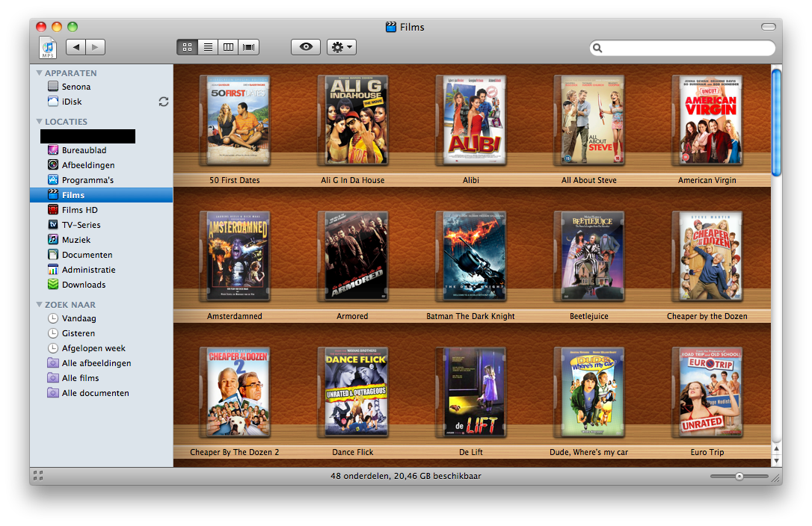Switch to icon view mode
The width and height of the screenshot is (812, 526).
pos(187,47)
